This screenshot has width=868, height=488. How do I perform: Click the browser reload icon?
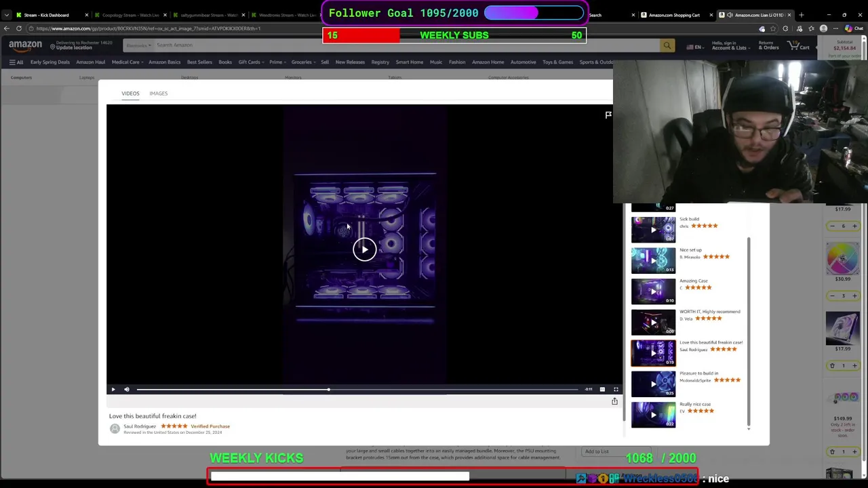19,28
